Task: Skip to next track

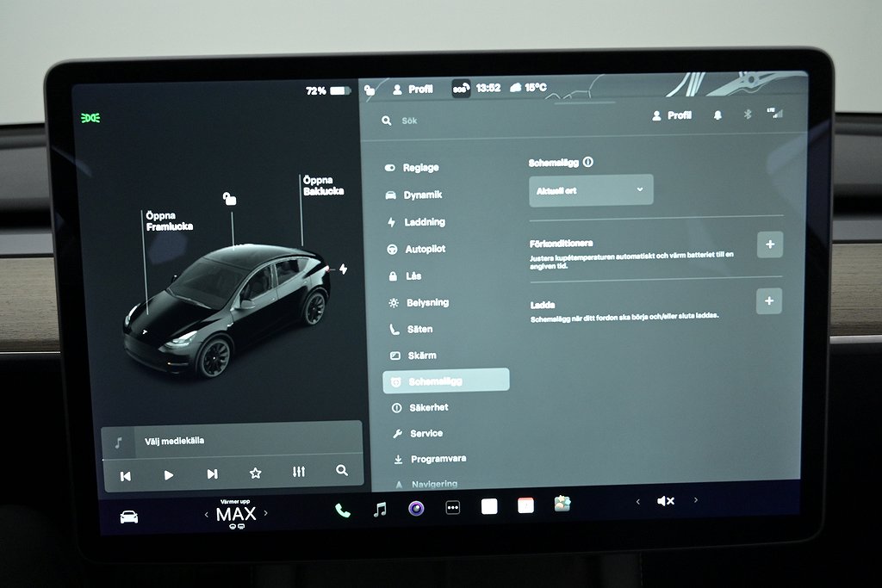Action: coord(212,473)
